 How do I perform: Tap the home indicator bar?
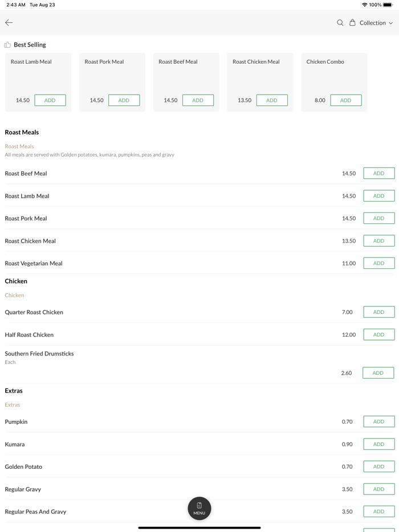pyautogui.click(x=199, y=527)
